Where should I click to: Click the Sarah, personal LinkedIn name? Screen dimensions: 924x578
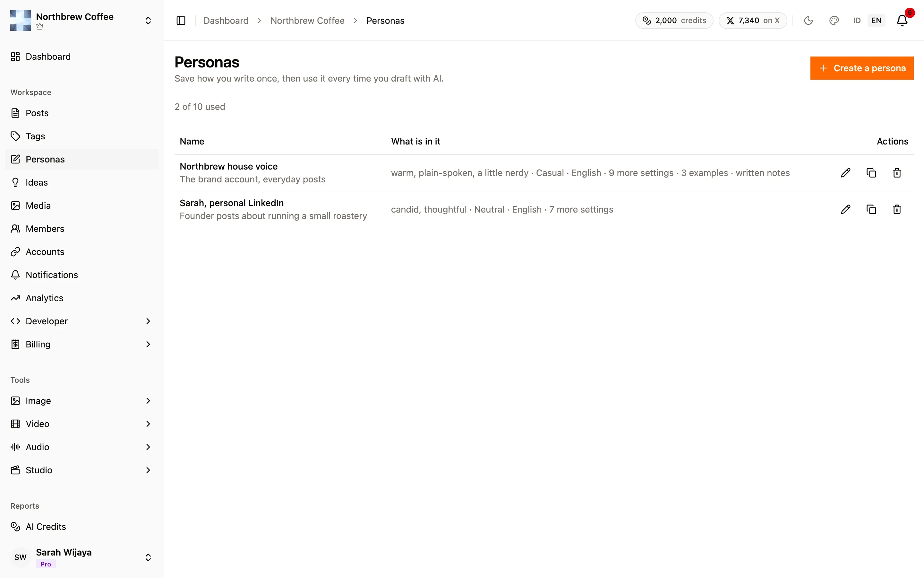coord(232,203)
